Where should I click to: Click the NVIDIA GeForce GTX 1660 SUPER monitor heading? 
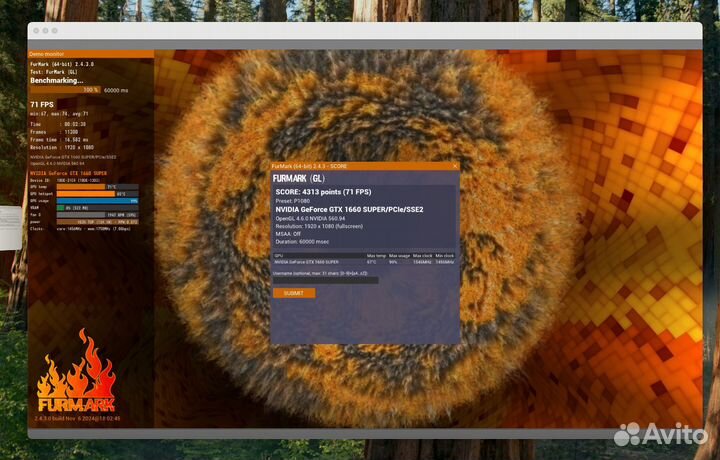click(x=67, y=173)
